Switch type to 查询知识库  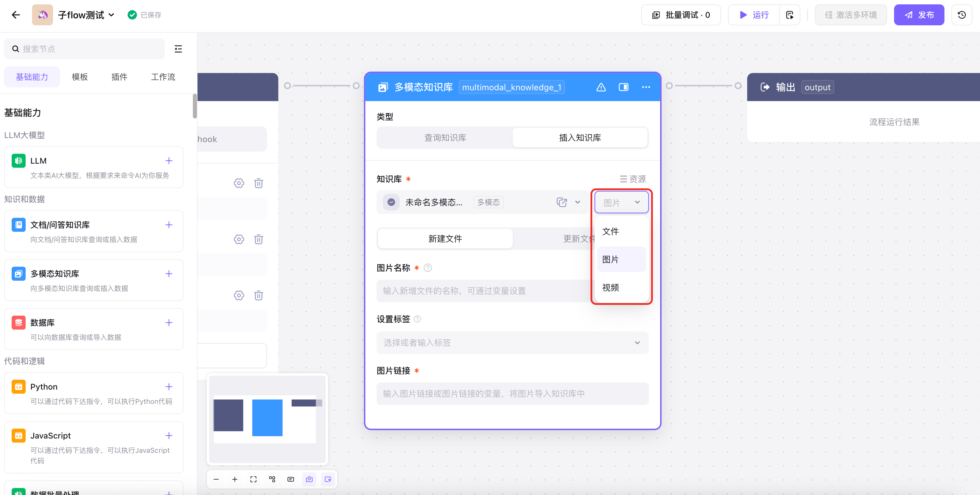pos(445,138)
